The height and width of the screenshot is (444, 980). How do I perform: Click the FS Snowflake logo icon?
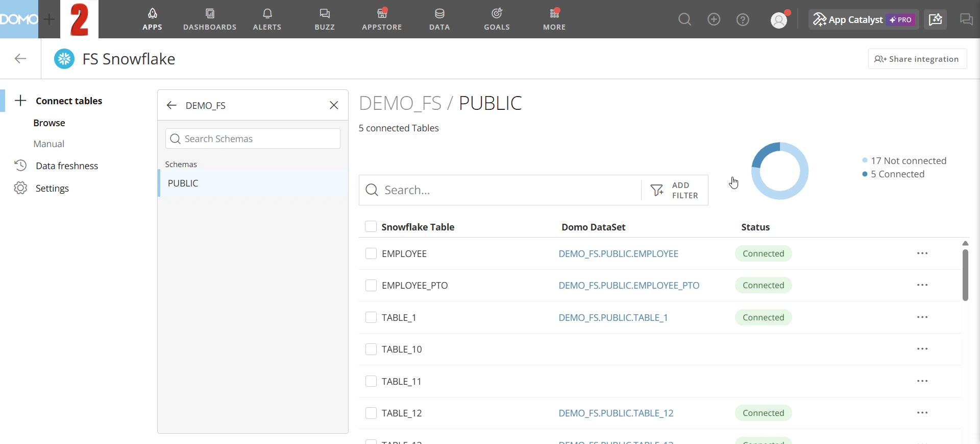coord(64,59)
